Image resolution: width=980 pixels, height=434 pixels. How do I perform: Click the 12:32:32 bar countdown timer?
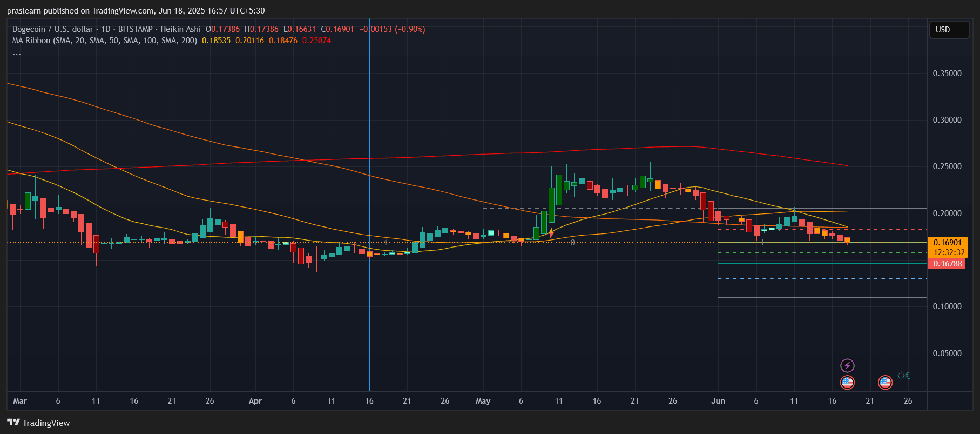point(949,252)
